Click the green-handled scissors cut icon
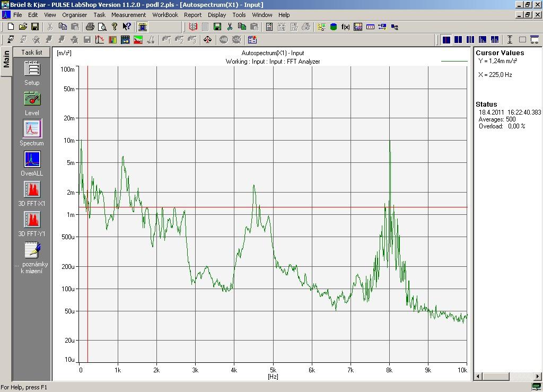 point(230,27)
